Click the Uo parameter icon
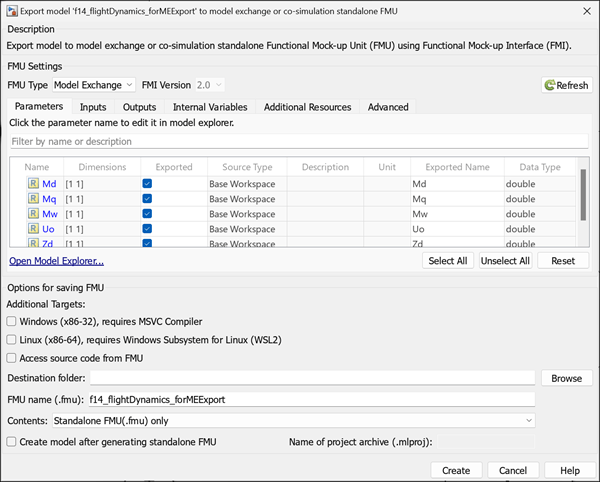The image size is (600, 482). point(33,229)
